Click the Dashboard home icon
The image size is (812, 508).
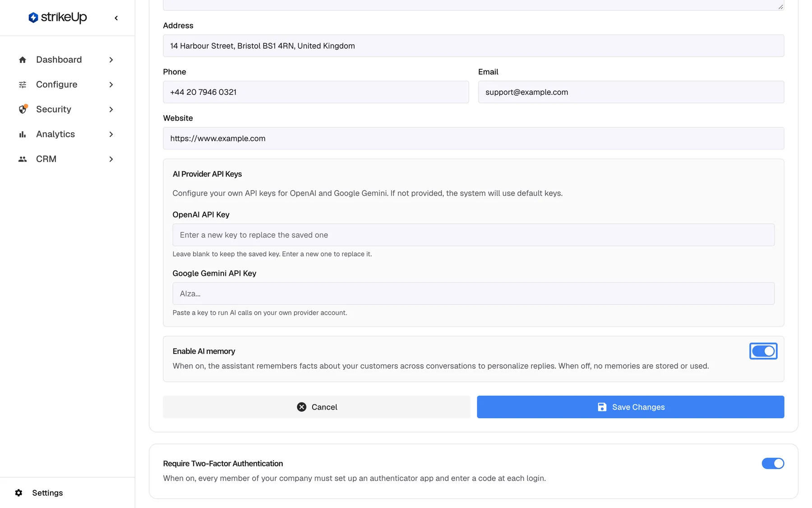(23, 60)
